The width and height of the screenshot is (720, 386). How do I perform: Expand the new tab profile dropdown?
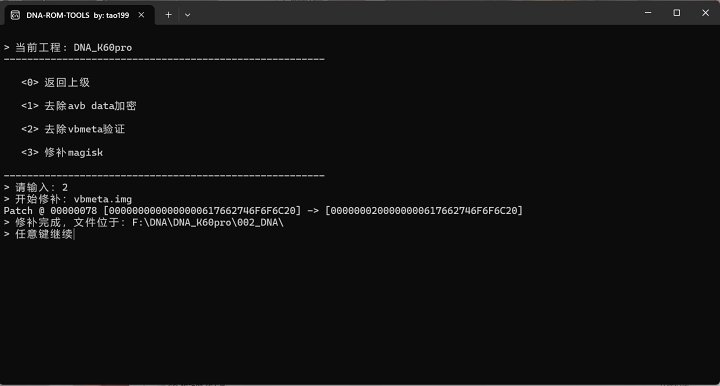(x=187, y=15)
